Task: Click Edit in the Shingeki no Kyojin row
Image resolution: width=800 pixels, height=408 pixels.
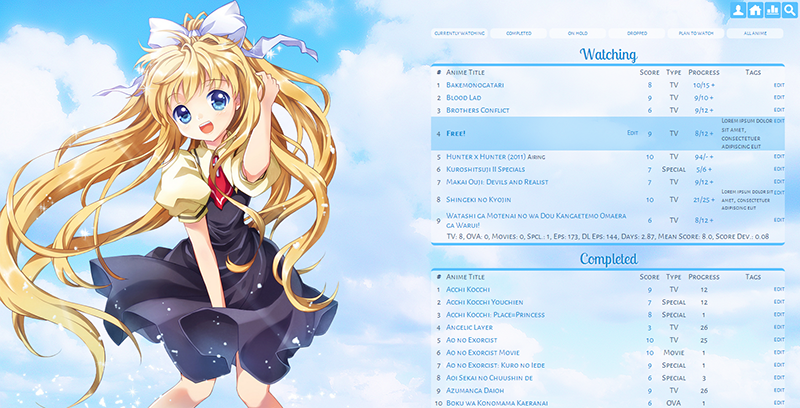Action: 779,192
